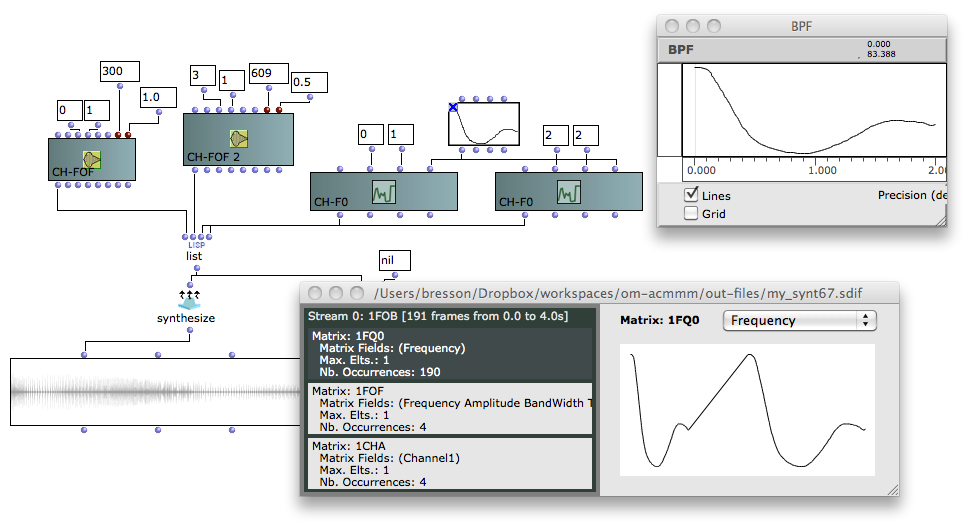
Task: Click the input box containing 0.5
Action: point(309,82)
